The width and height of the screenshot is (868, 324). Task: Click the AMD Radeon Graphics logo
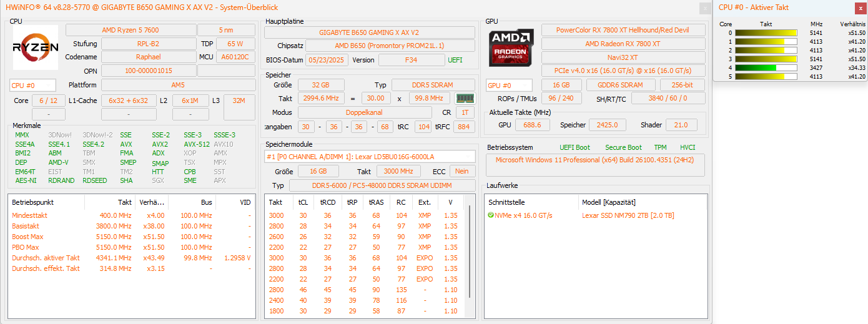pos(511,48)
